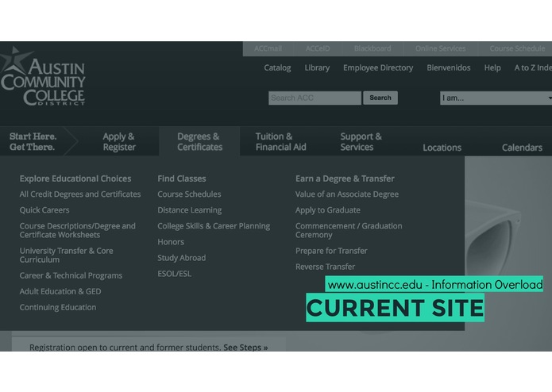Open Online Services

pos(440,48)
